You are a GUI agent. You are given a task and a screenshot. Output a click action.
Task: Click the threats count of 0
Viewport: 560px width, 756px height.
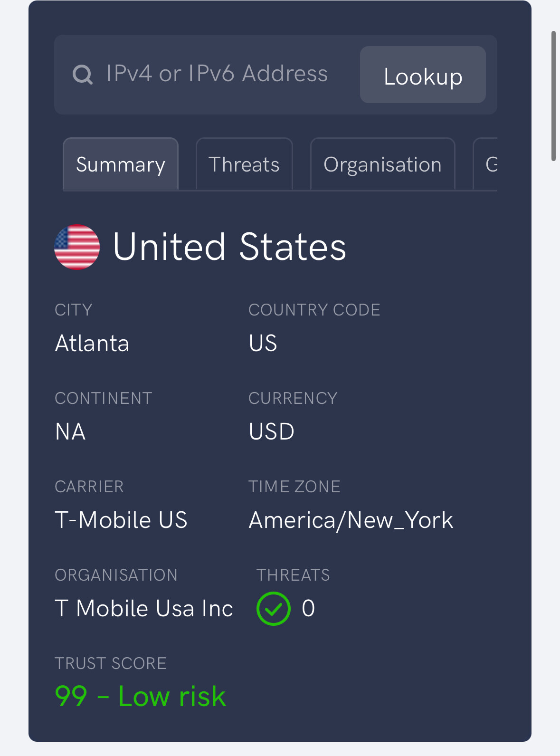308,608
